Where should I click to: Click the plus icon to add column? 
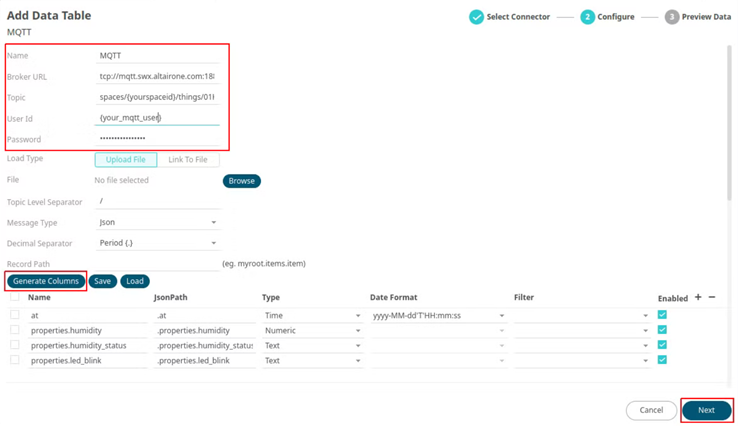[698, 297]
